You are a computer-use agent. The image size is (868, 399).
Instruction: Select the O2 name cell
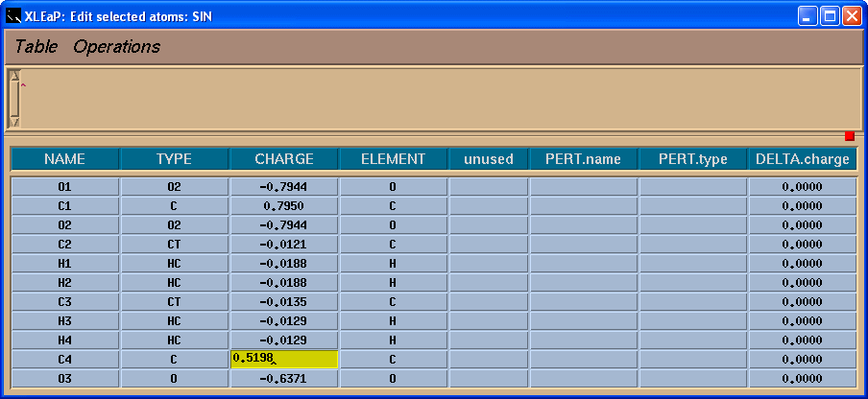(x=64, y=225)
